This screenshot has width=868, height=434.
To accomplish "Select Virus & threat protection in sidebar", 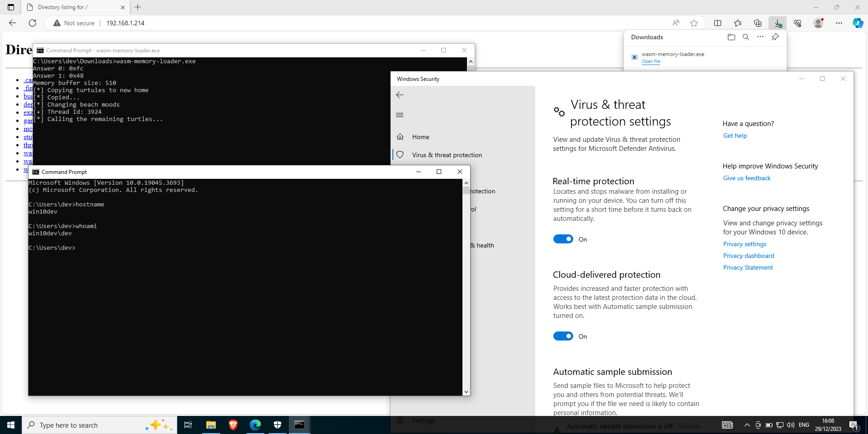I will tap(446, 154).
